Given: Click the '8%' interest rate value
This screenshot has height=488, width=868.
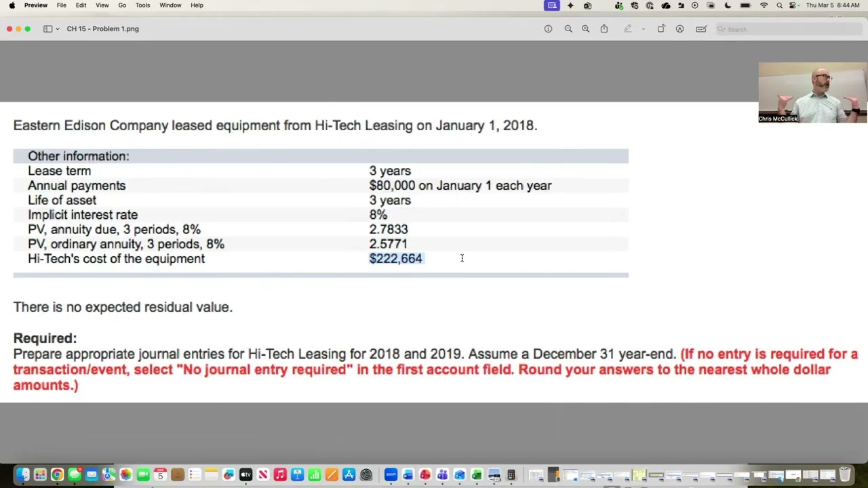Looking at the screenshot, I should pyautogui.click(x=378, y=215).
